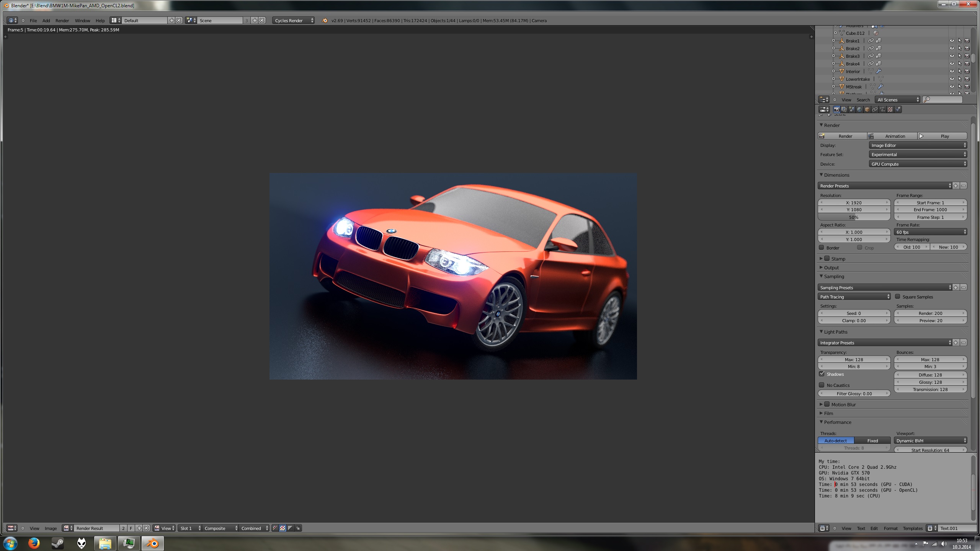This screenshot has height=551, width=980.
Task: Click the outliner search input field
Action: click(x=942, y=99)
